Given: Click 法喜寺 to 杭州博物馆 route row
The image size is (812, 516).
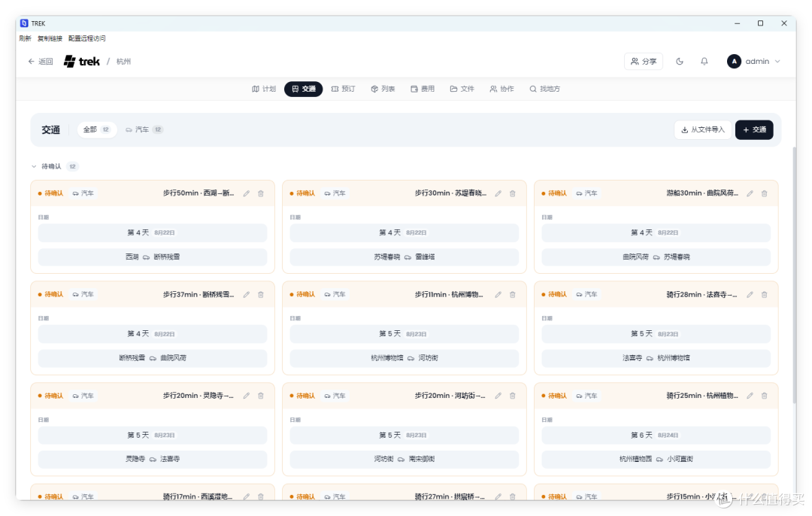Looking at the screenshot, I should coord(656,358).
